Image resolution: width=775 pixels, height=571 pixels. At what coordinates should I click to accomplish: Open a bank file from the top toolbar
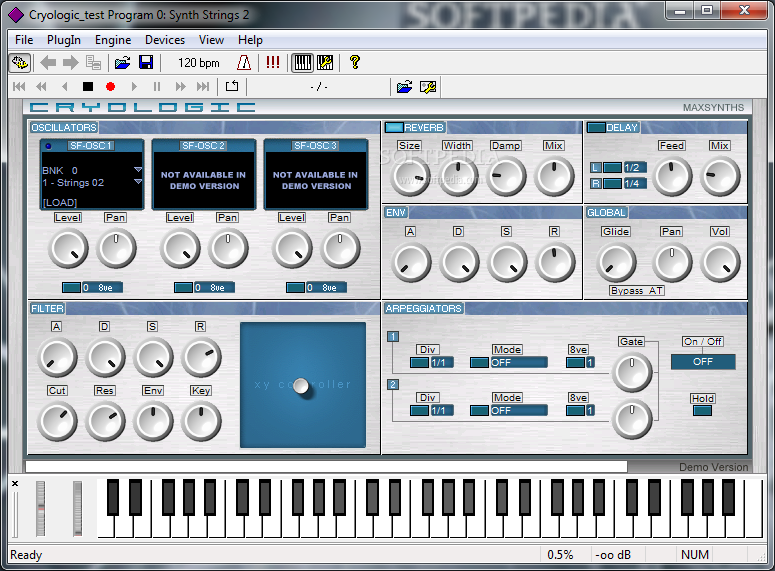point(122,63)
